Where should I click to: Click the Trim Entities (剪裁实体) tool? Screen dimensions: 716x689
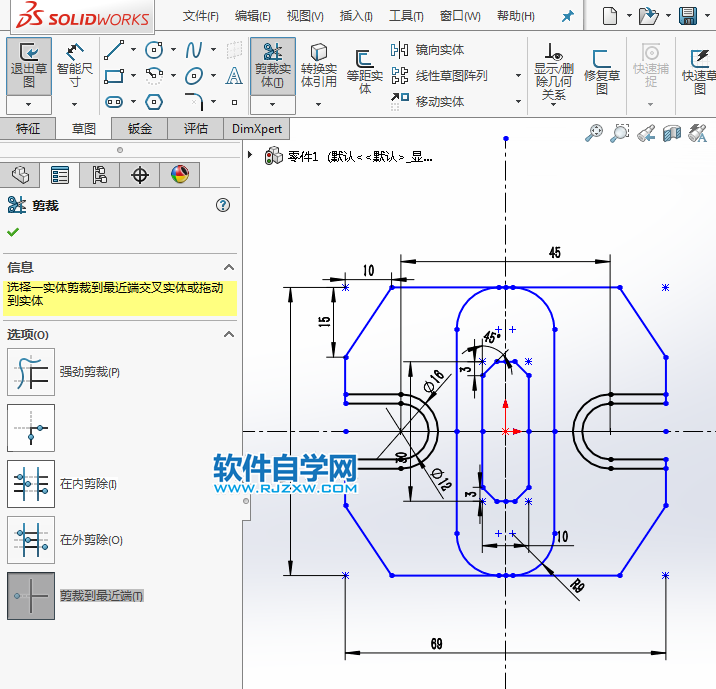pyautogui.click(x=273, y=66)
